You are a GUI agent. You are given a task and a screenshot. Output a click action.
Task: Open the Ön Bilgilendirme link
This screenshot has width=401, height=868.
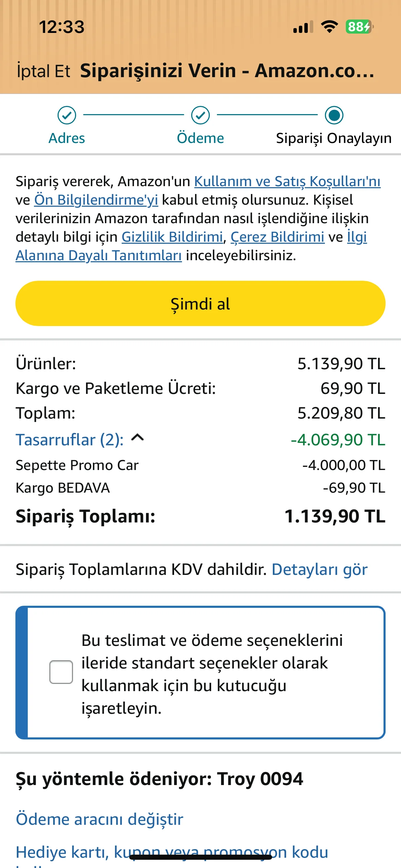[x=96, y=200]
